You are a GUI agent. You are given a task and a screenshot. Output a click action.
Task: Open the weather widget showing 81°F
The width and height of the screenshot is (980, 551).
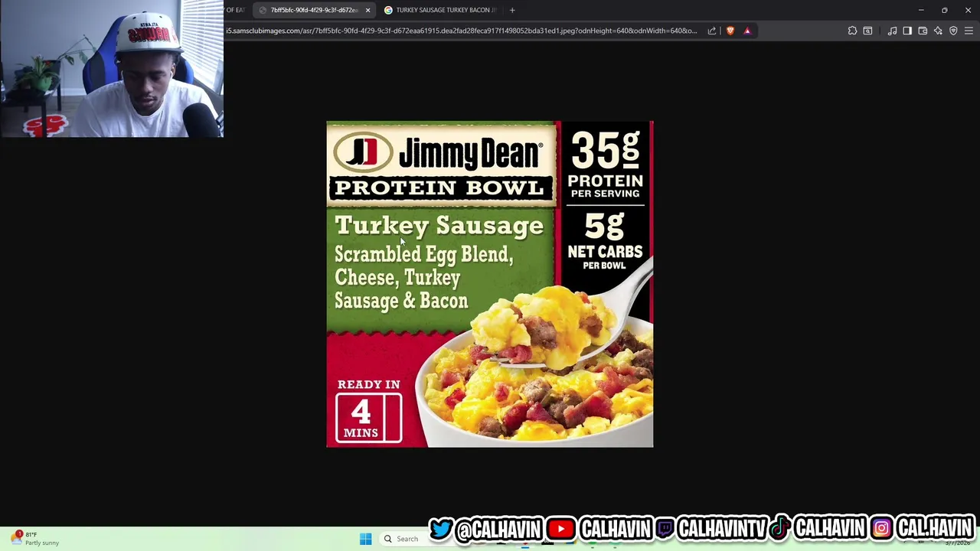[x=34, y=539]
